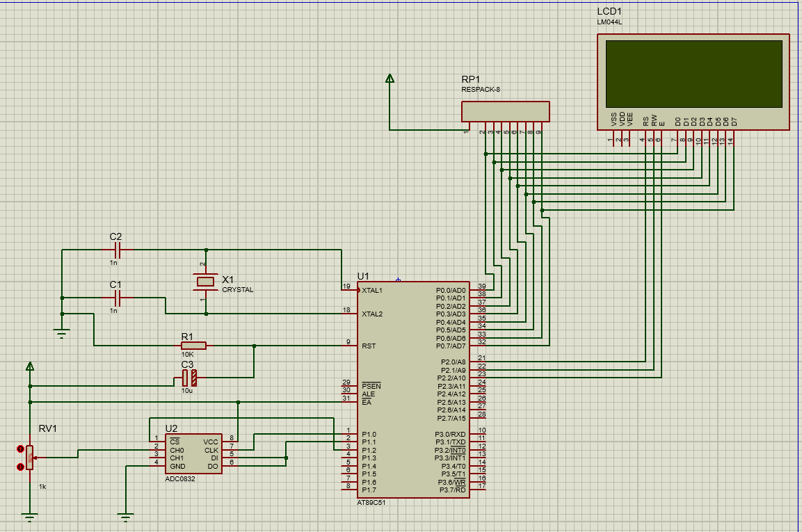Select the ground symbol below C1 wiring
Screen dimensions: 802x532
click(x=62, y=334)
